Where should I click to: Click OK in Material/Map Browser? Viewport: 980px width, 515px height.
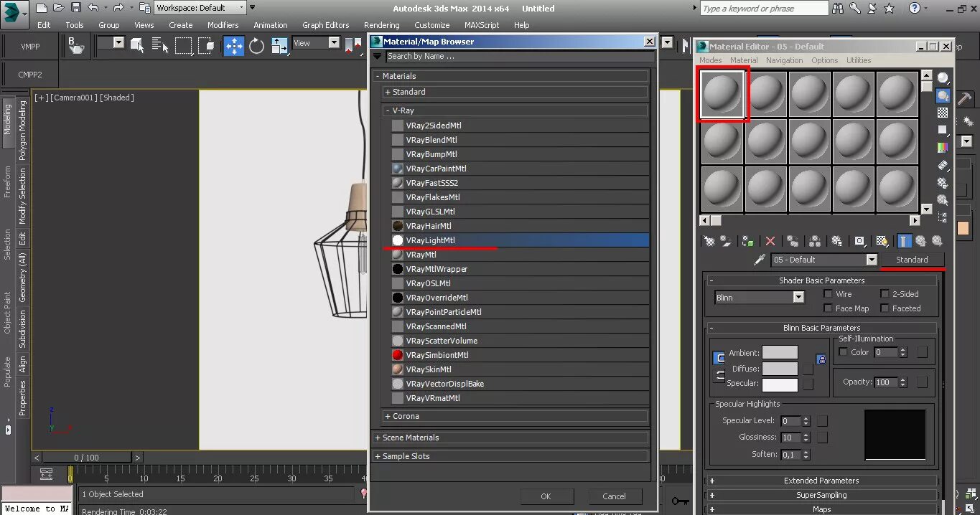pyautogui.click(x=546, y=496)
